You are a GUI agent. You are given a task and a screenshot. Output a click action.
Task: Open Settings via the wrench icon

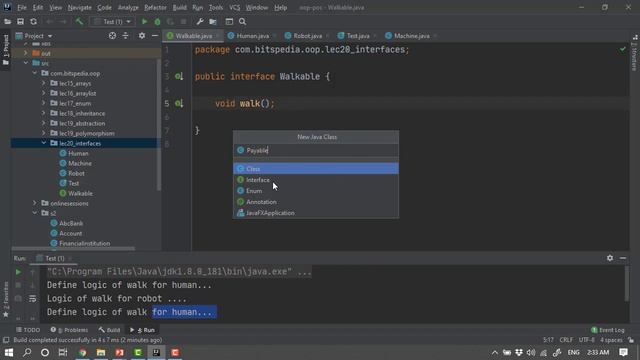point(200,22)
